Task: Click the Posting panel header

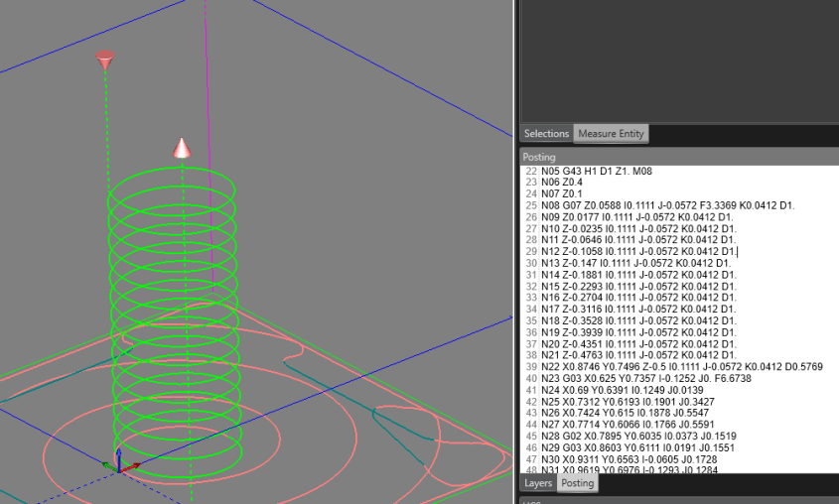Action: (540, 157)
